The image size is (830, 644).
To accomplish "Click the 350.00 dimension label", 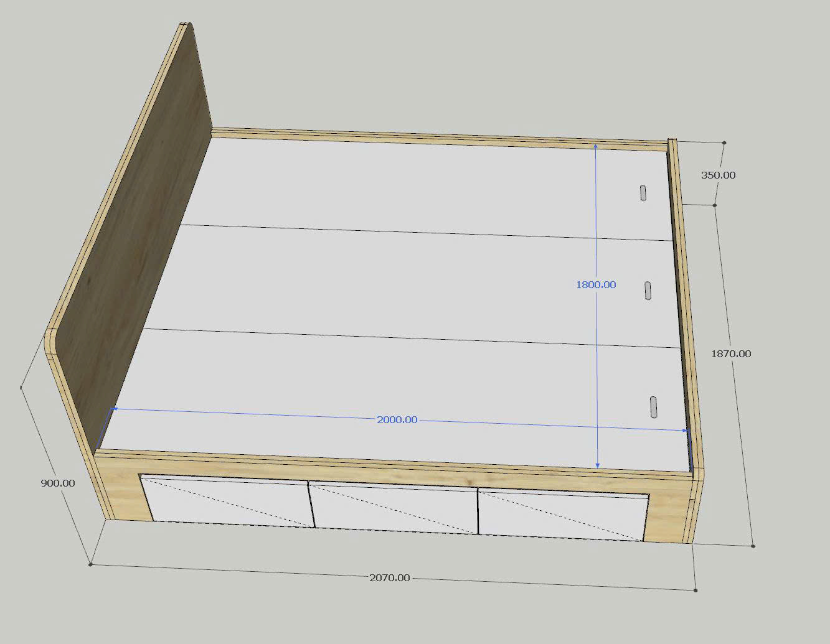I will tap(718, 175).
